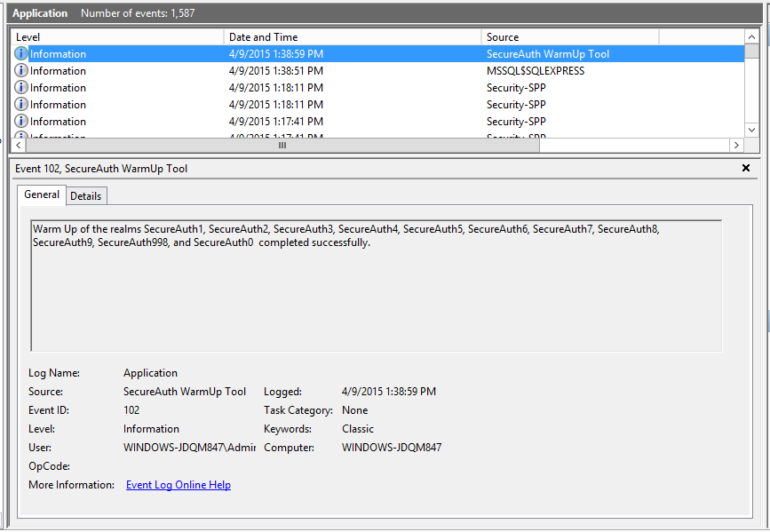Switch to the Details tab
The width and height of the screenshot is (770, 532).
pos(86,195)
